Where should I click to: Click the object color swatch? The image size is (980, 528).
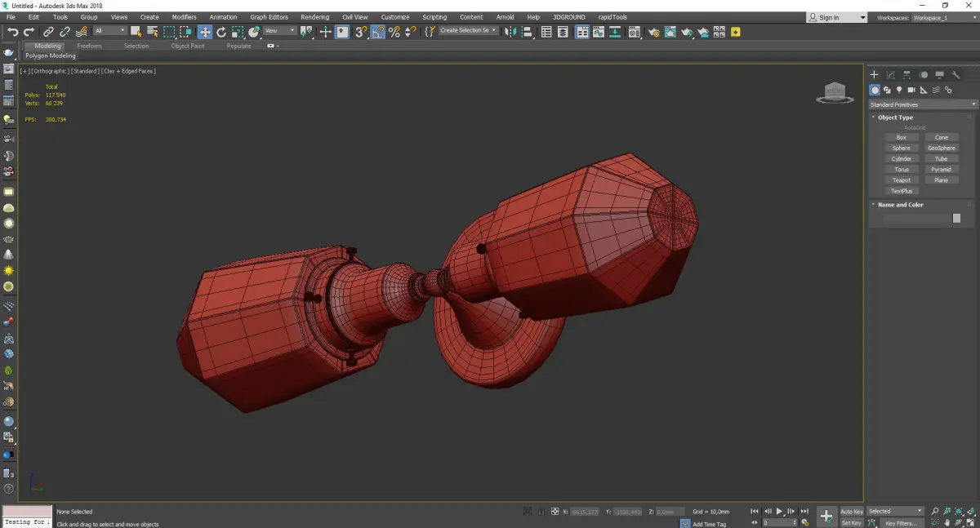956,219
